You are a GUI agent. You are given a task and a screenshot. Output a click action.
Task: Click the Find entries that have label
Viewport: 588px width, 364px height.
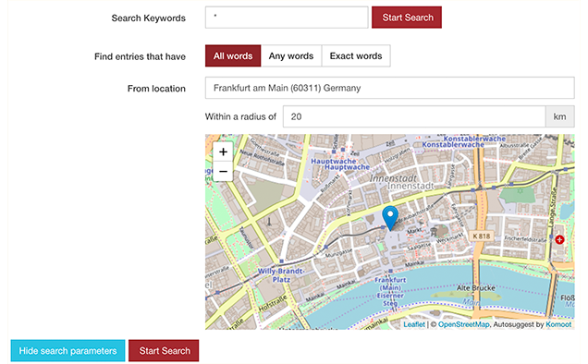(x=140, y=56)
